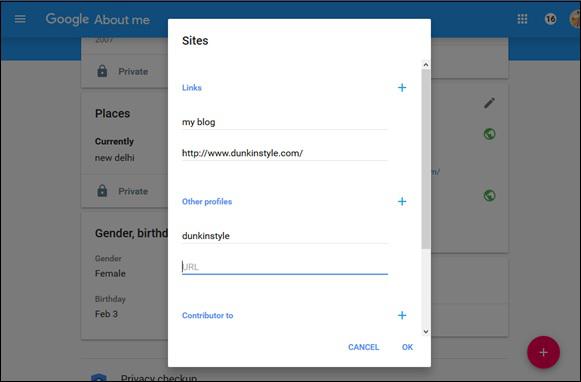This screenshot has height=382, width=581.
Task: Click dialog scrollbar up arrow
Action: coord(426,65)
